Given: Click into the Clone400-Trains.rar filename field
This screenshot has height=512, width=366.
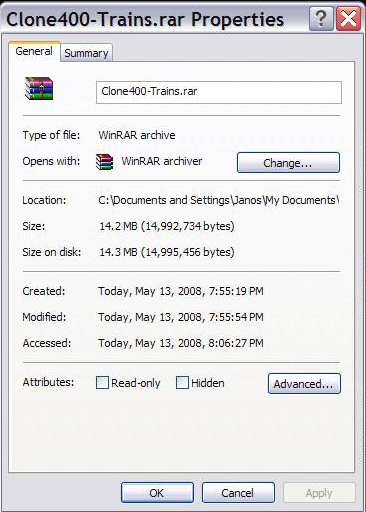Looking at the screenshot, I should coord(219,92).
